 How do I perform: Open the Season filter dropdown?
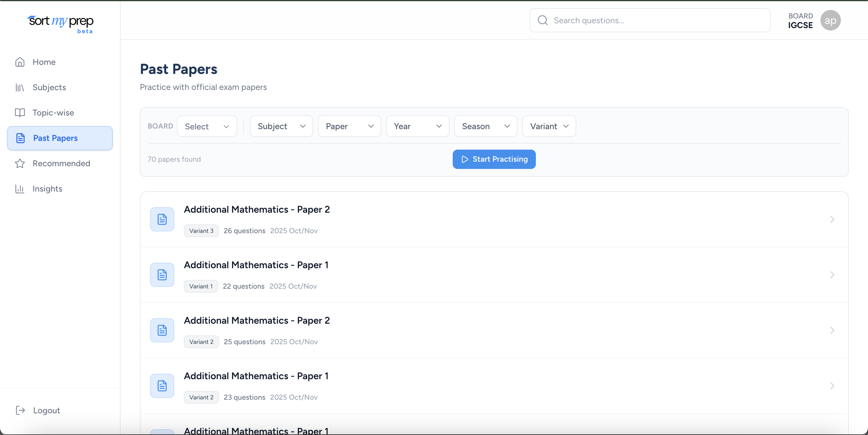(x=485, y=126)
